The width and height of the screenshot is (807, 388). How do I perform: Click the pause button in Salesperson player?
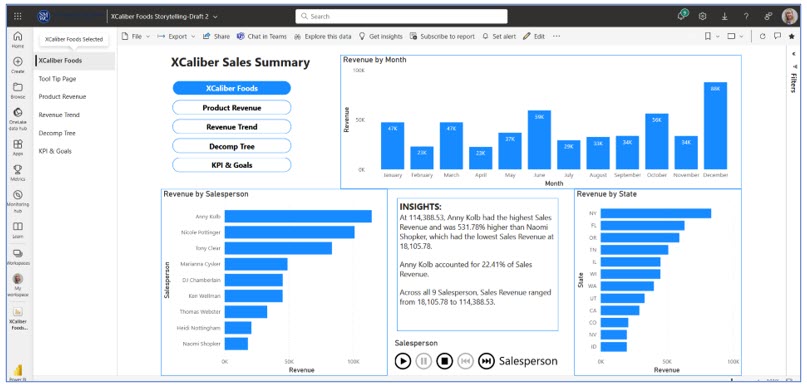coord(424,361)
